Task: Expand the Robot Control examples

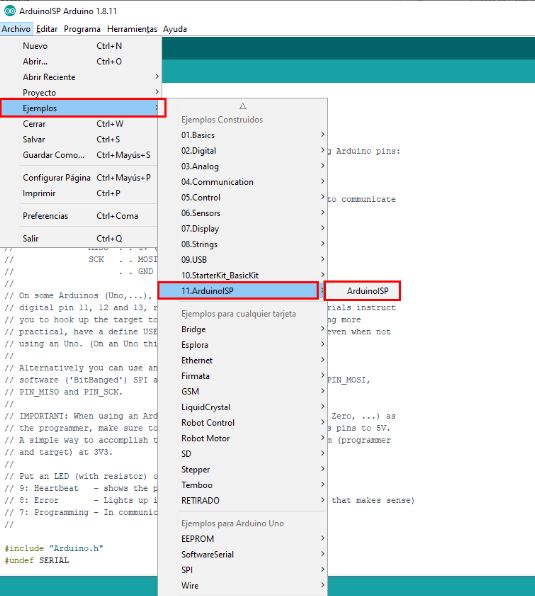Action: [x=242, y=423]
